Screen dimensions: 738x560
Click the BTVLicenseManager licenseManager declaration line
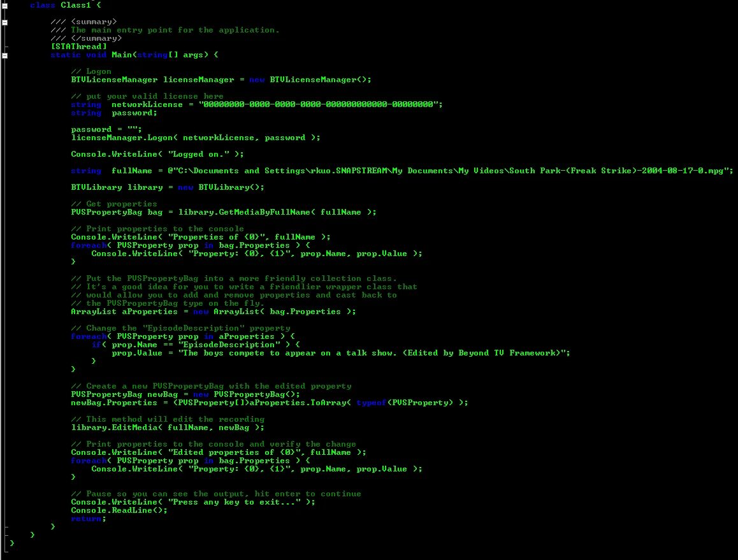click(221, 80)
